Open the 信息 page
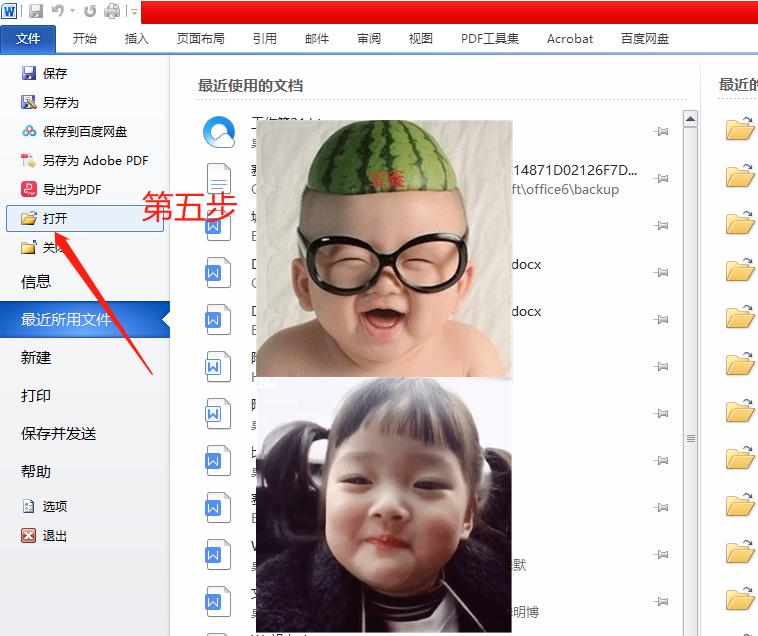Image resolution: width=758 pixels, height=636 pixels. click(36, 281)
